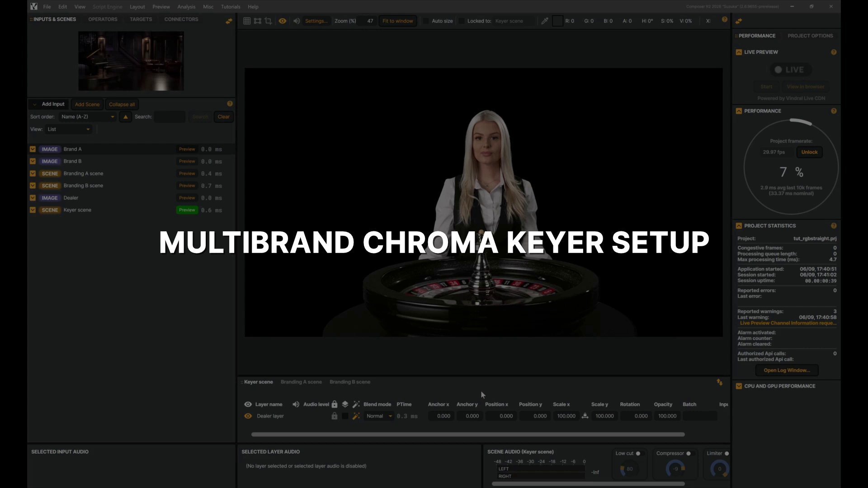Uncheck the Brand B input checkbox
Image resolution: width=868 pixels, height=488 pixels.
(x=33, y=161)
